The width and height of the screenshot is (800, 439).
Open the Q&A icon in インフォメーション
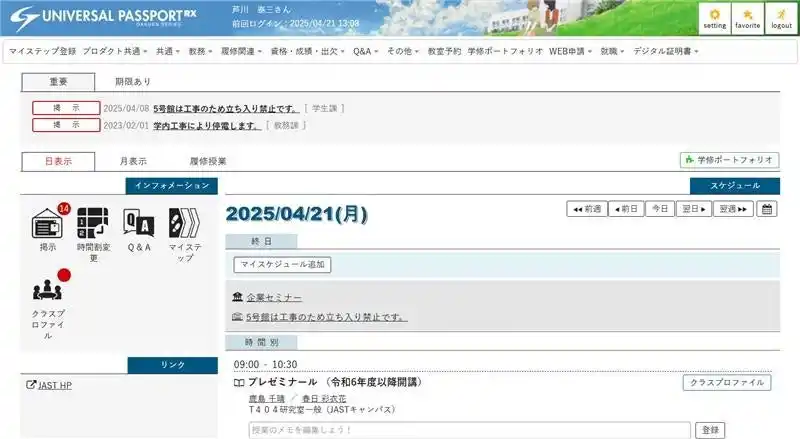point(139,222)
